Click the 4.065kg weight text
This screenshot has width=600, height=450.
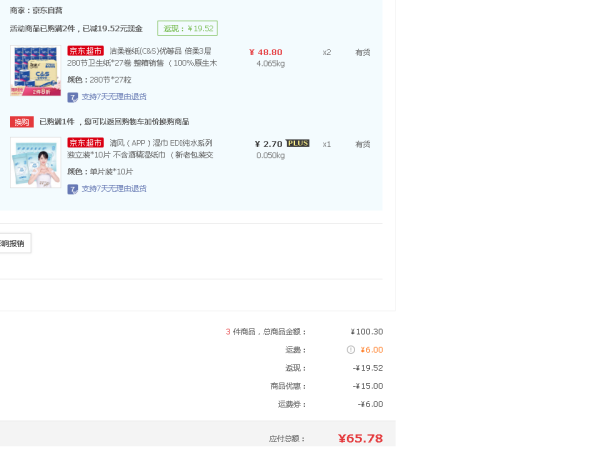(271, 64)
